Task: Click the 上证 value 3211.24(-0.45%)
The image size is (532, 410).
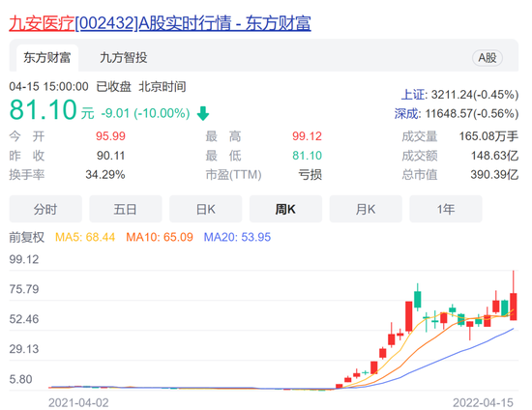Action: coord(475,95)
